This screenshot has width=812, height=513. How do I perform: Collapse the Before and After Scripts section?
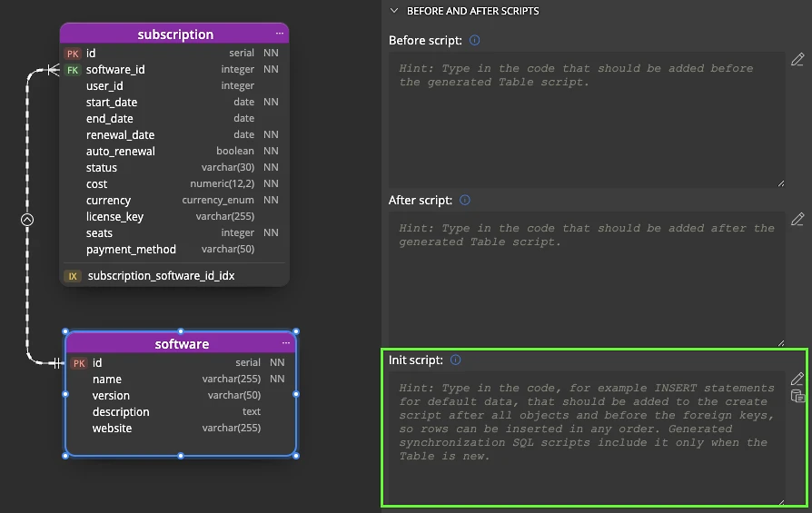pos(394,11)
